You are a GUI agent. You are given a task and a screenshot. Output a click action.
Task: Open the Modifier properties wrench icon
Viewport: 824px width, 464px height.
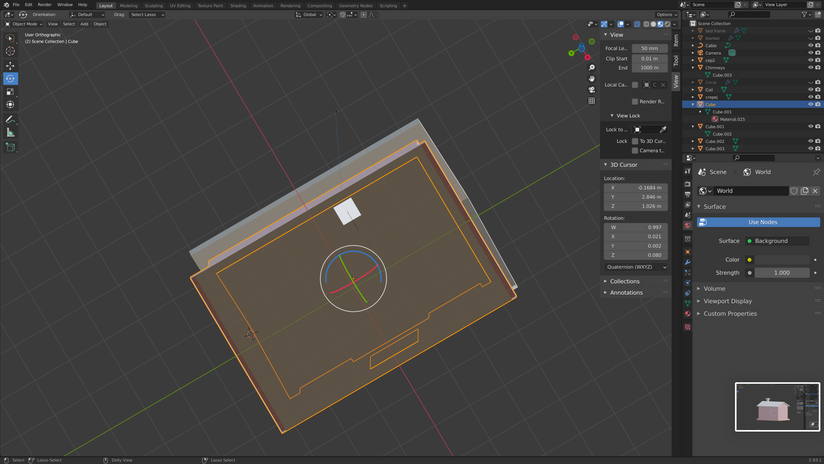pos(687,262)
